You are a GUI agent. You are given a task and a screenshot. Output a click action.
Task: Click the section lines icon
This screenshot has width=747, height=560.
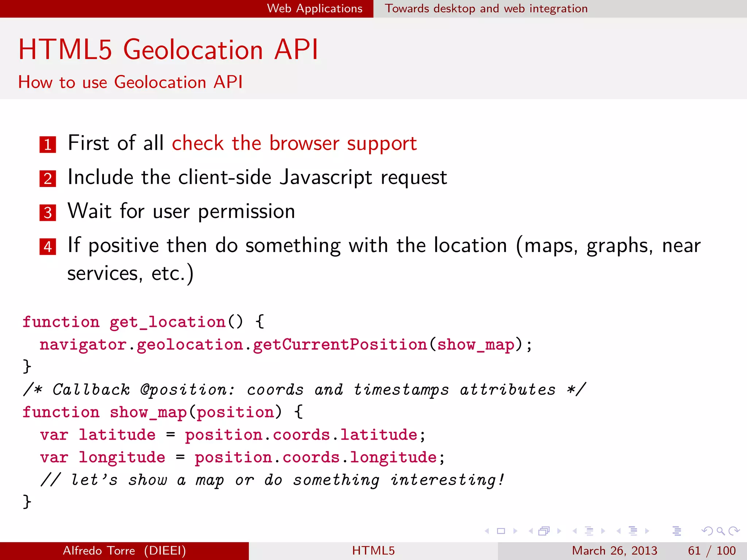[633, 531]
